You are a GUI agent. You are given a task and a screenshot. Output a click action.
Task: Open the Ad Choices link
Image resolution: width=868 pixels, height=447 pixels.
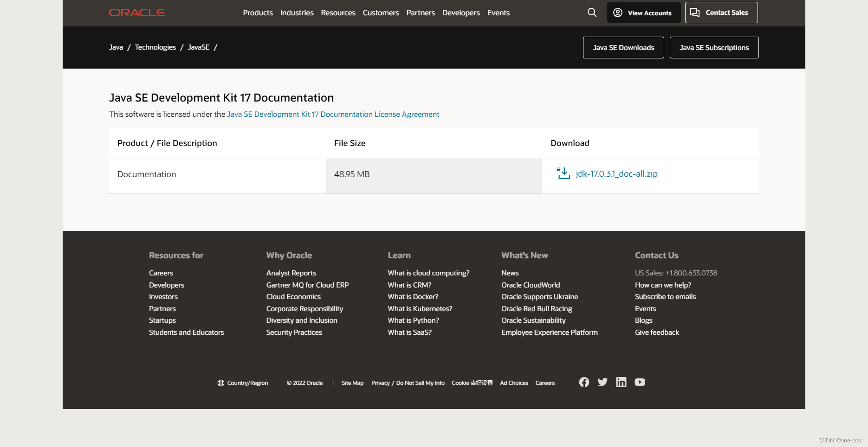coord(514,383)
